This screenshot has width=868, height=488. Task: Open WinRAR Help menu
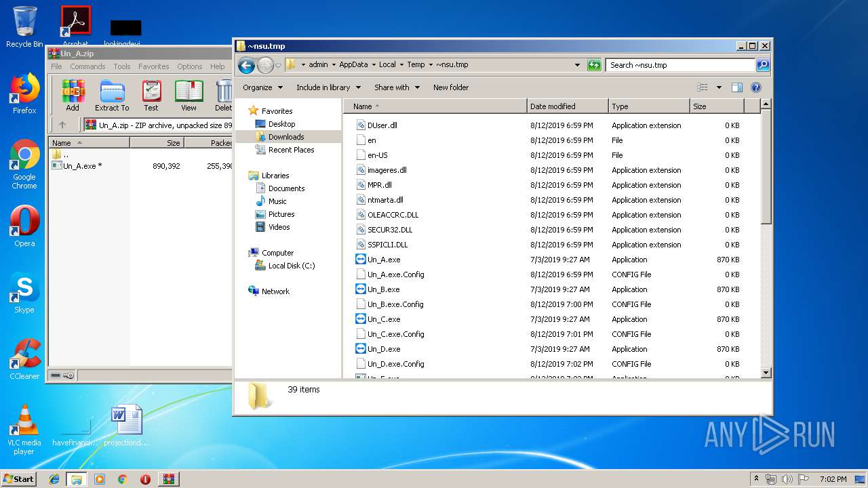point(217,66)
